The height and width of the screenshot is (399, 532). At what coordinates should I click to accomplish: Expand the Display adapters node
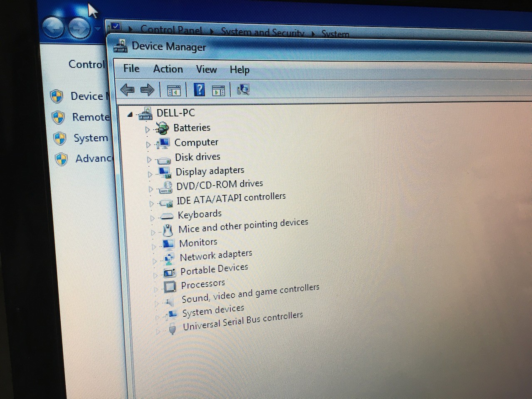point(150,175)
